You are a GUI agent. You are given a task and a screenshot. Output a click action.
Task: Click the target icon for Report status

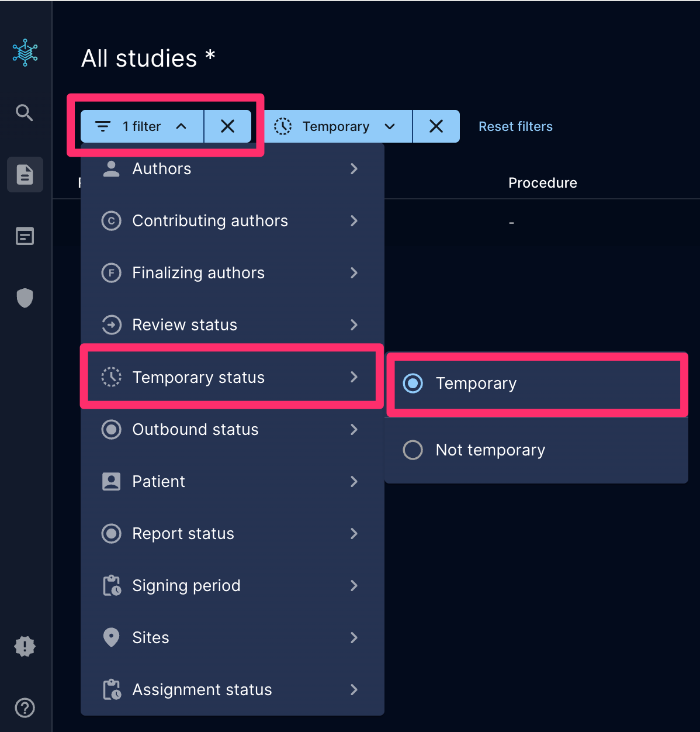pos(111,533)
